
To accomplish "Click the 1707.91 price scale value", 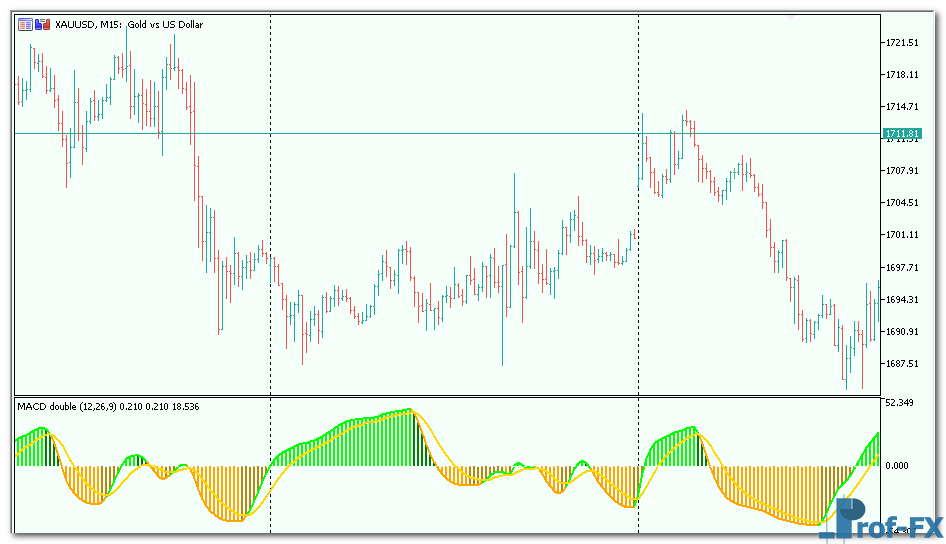I will click(901, 171).
